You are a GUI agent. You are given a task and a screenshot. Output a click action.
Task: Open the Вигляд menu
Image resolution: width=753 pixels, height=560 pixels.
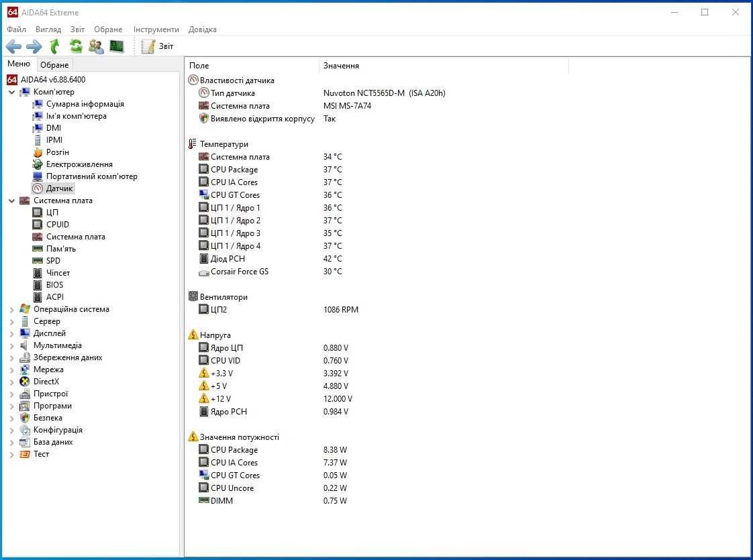[48, 30]
